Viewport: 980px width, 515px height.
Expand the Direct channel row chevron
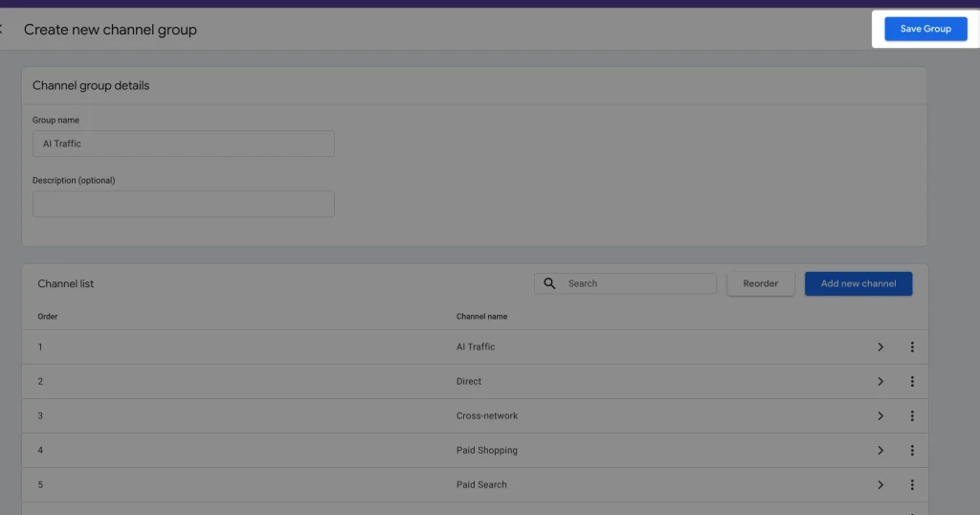click(880, 381)
